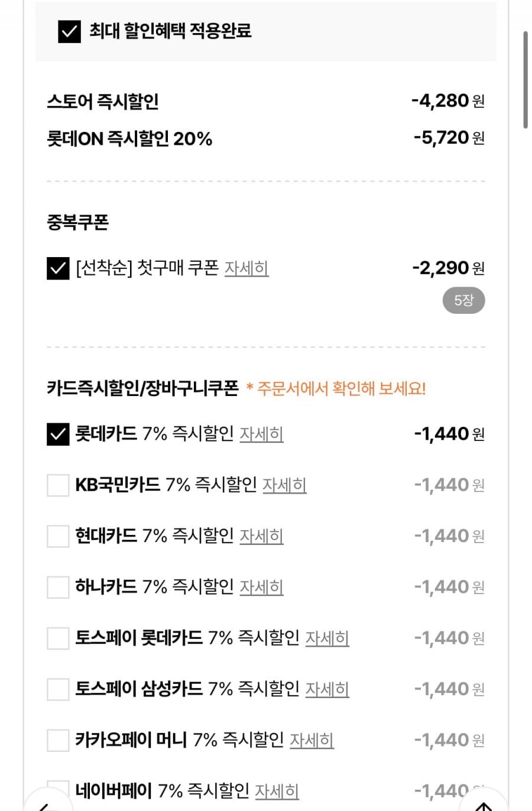Enable the 현대카드 7% 즉시할인 checkbox

(x=58, y=536)
